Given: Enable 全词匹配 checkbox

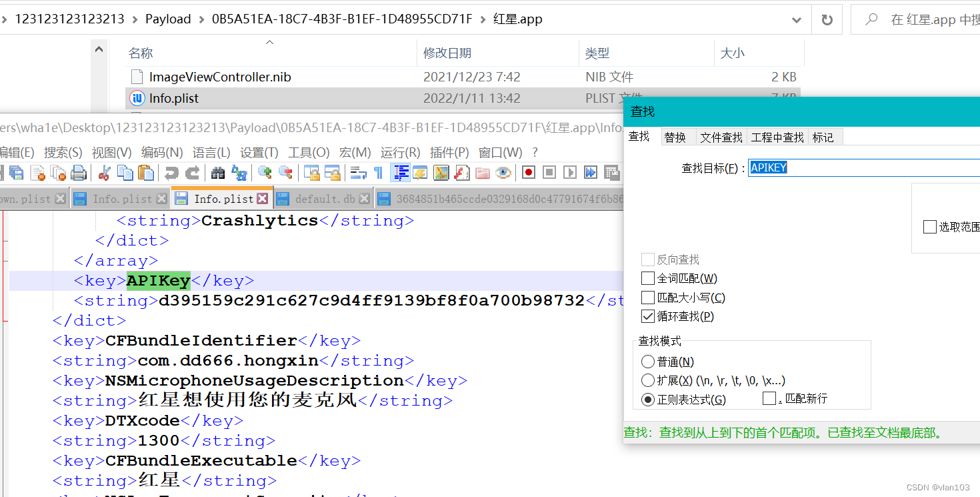Looking at the screenshot, I should tap(647, 278).
